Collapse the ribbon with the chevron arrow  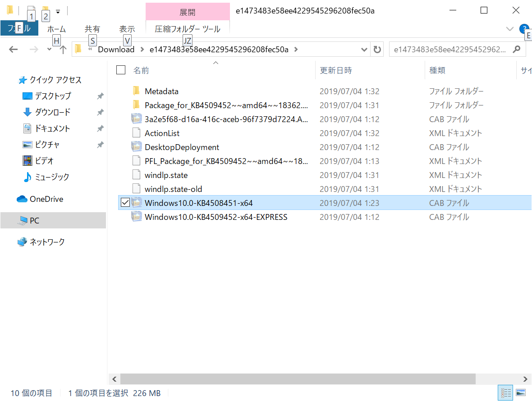[509, 28]
